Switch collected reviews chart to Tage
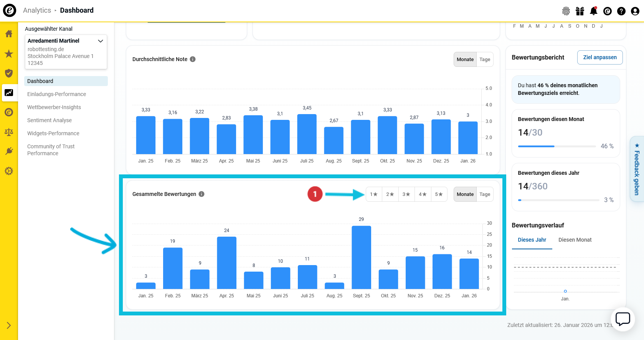The width and height of the screenshot is (644, 340). [485, 194]
